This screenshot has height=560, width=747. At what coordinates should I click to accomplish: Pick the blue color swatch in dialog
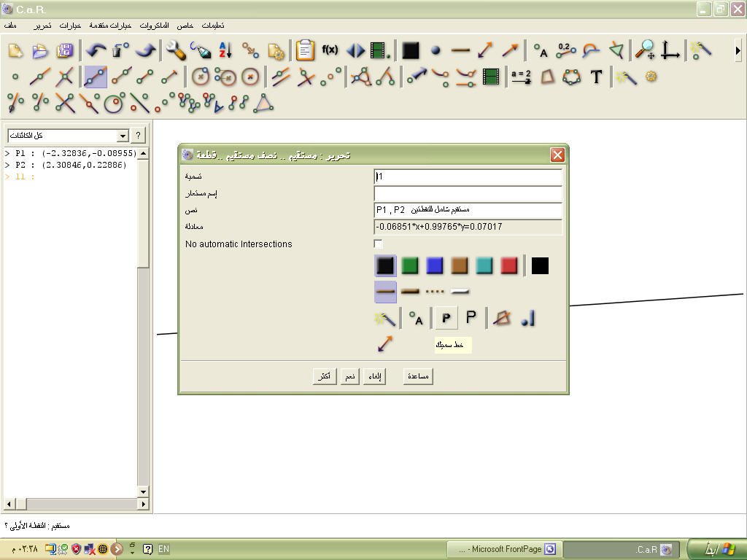[435, 265]
